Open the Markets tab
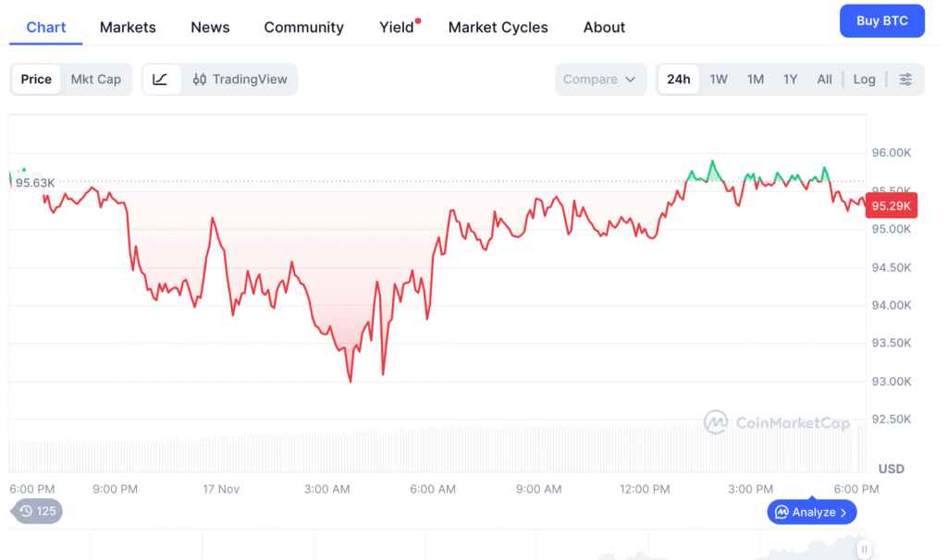This screenshot has height=560, width=947. pos(128,27)
